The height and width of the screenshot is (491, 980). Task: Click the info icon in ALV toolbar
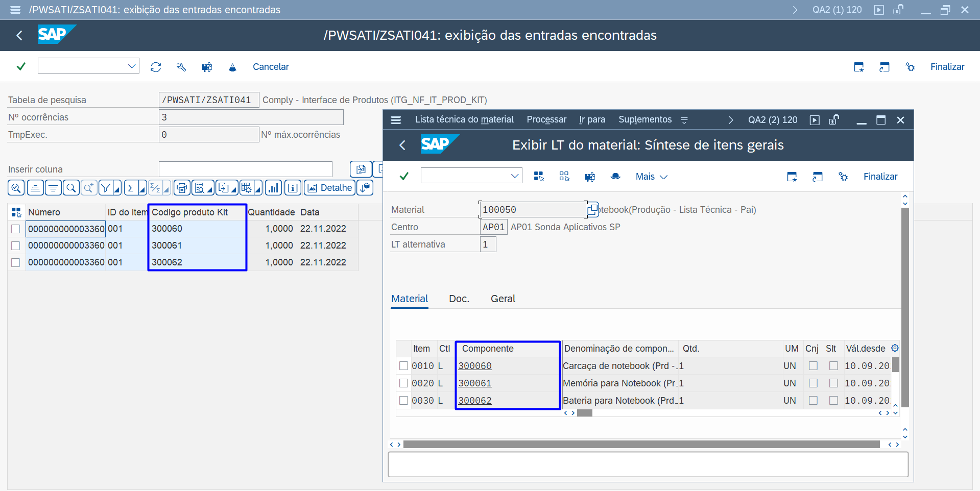pos(293,188)
